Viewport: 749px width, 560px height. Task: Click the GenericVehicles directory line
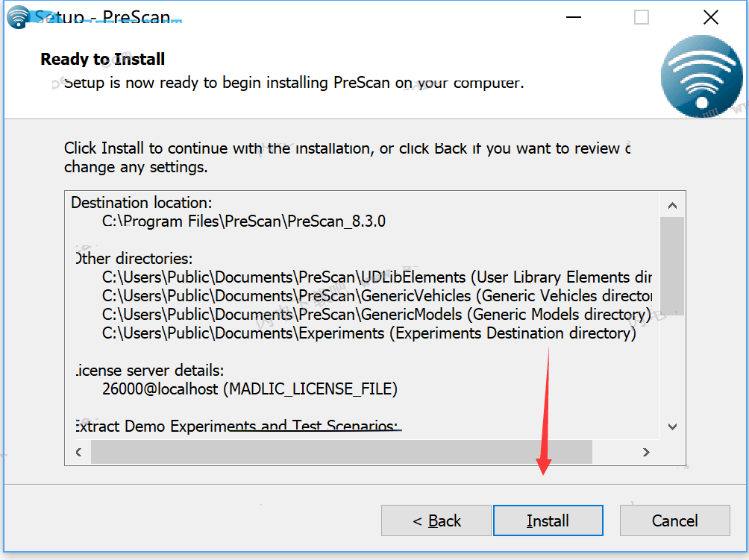point(377,296)
